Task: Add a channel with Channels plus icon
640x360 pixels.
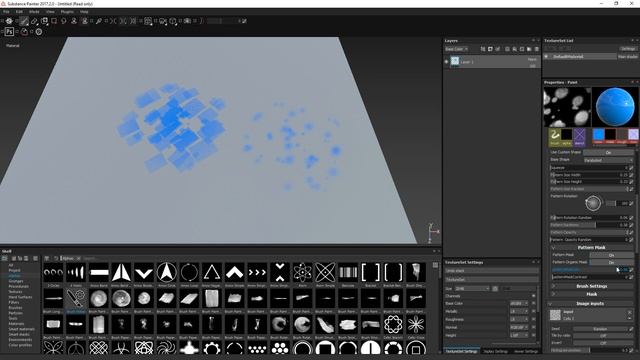Action: tap(533, 296)
